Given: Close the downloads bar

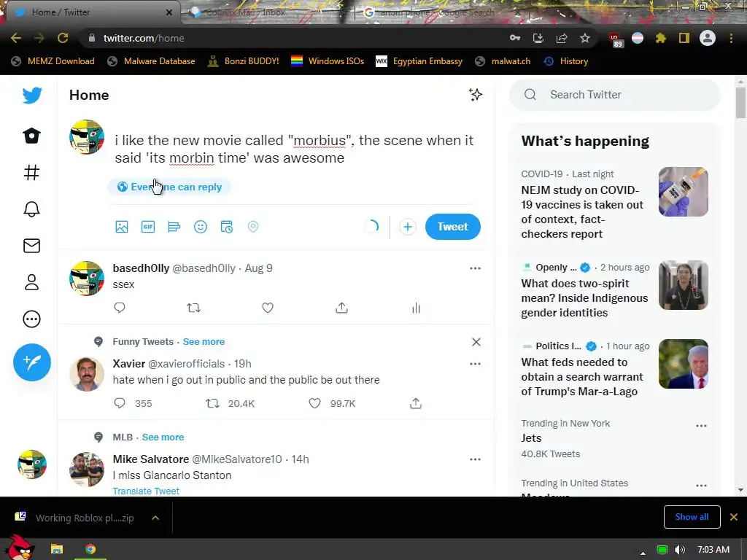Looking at the screenshot, I should [734, 517].
